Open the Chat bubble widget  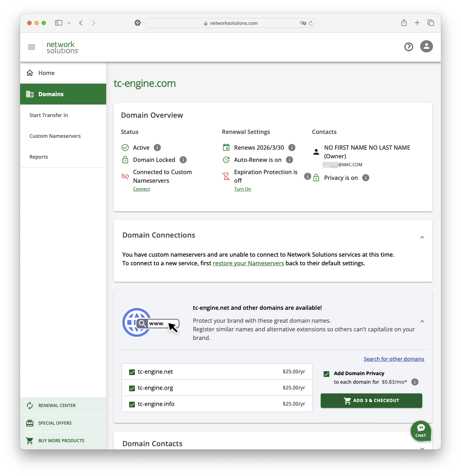[x=421, y=431]
